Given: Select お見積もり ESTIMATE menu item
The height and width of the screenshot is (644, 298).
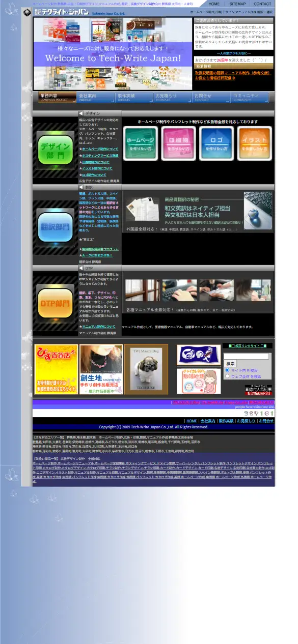Looking at the screenshot, I should click(x=173, y=97).
